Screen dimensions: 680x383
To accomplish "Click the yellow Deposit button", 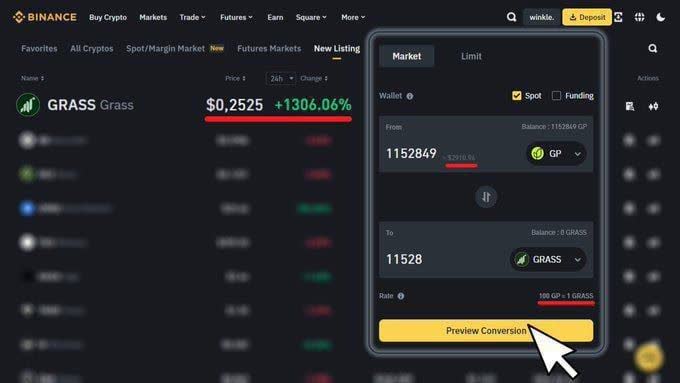I will pyautogui.click(x=587, y=17).
